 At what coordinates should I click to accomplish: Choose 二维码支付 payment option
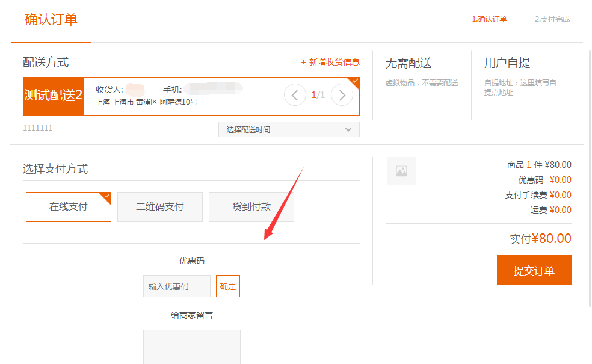pyautogui.click(x=159, y=207)
